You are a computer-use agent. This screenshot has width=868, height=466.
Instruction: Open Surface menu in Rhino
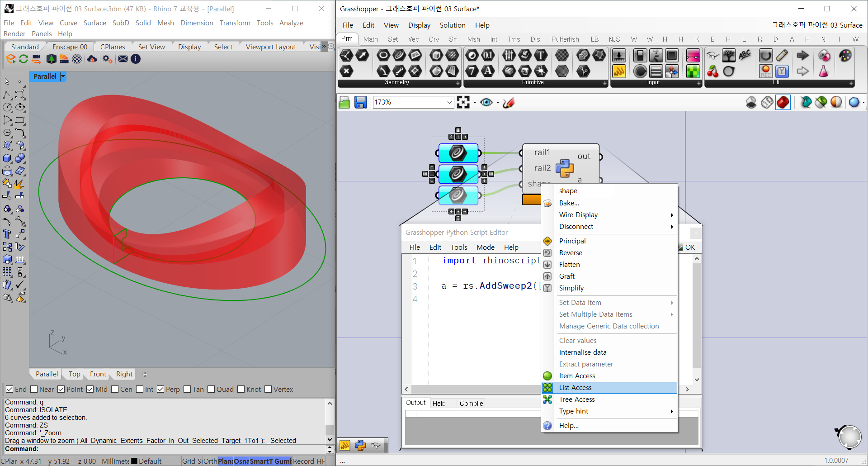pyautogui.click(x=95, y=23)
